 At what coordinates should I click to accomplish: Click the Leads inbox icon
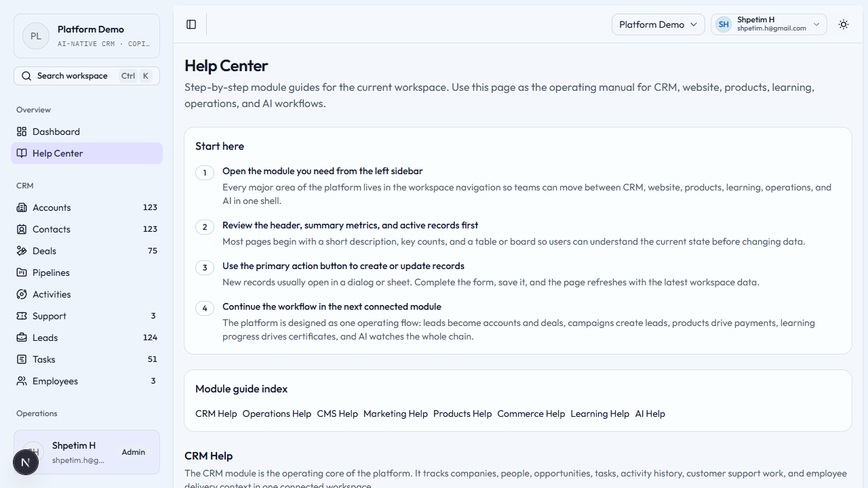point(22,338)
